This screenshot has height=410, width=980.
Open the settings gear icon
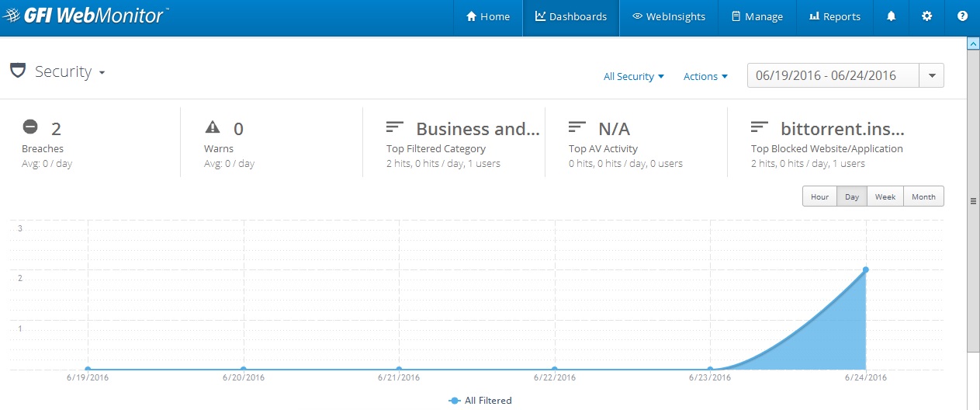point(926,16)
